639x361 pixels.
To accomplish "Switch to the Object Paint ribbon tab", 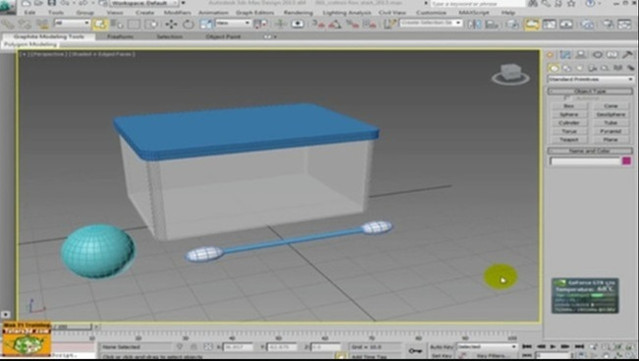I will [223, 37].
